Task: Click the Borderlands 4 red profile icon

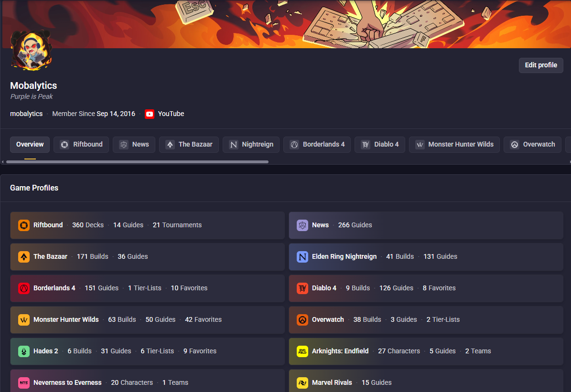Action: coord(24,288)
